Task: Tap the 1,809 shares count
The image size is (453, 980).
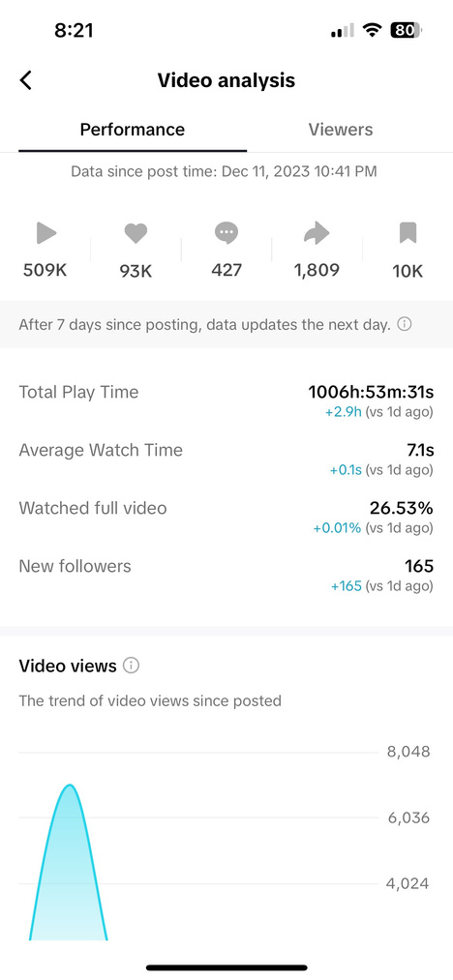Action: (x=317, y=270)
